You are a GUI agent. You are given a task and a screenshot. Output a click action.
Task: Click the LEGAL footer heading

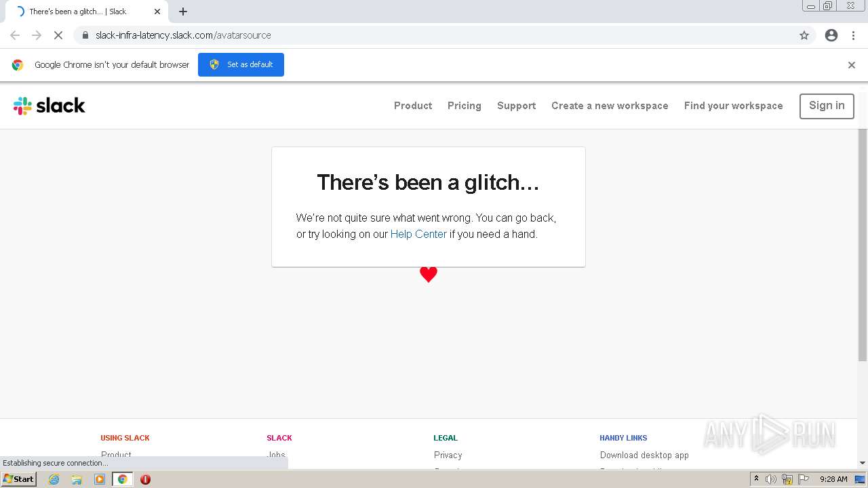[x=446, y=438]
